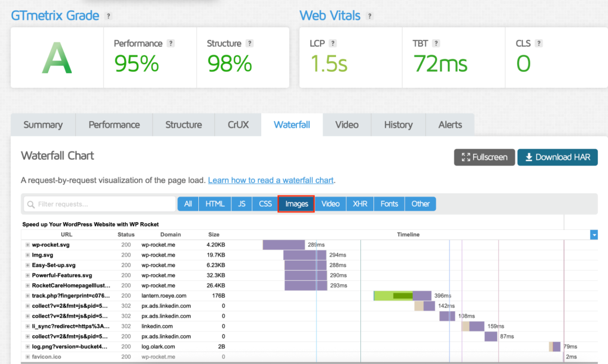Open the History tab

pyautogui.click(x=398, y=125)
